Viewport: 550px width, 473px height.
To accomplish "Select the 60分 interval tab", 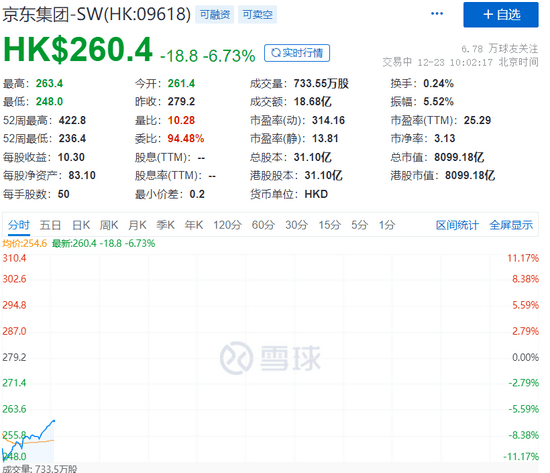I will (263, 225).
